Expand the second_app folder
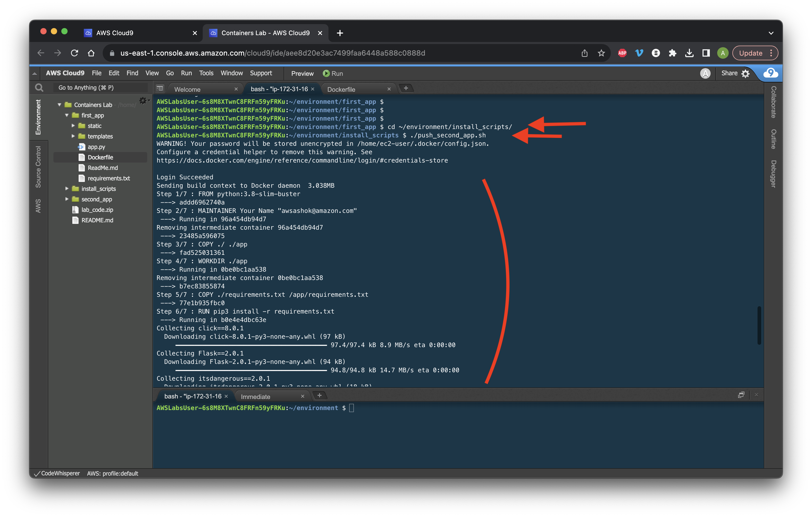 point(67,199)
